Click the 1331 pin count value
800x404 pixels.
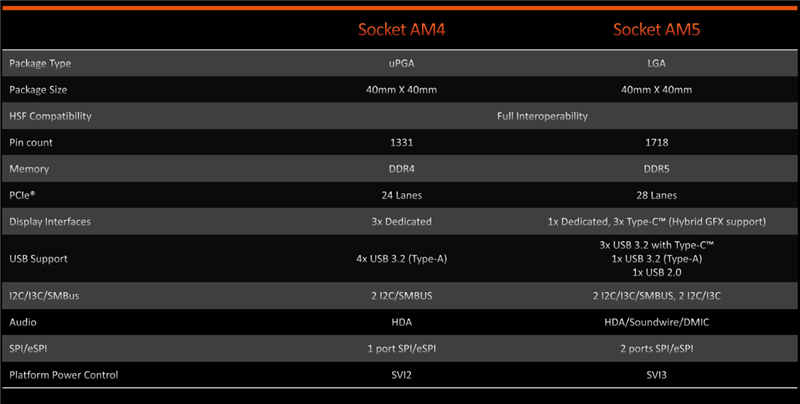[x=402, y=142]
